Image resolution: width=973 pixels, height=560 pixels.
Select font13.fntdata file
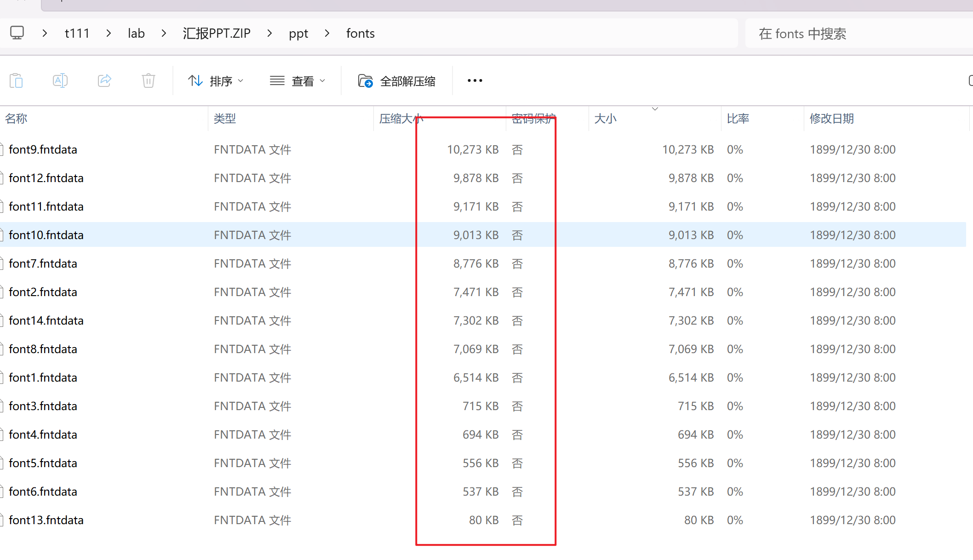[x=46, y=520]
